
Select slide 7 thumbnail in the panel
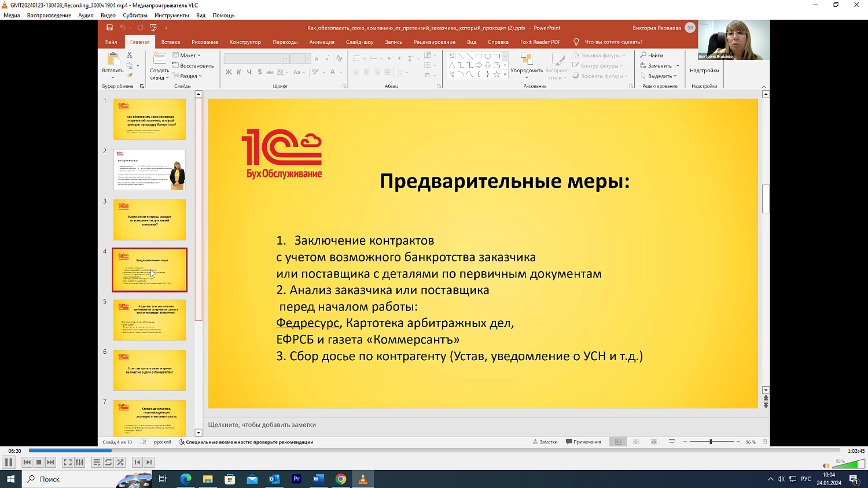tap(149, 417)
